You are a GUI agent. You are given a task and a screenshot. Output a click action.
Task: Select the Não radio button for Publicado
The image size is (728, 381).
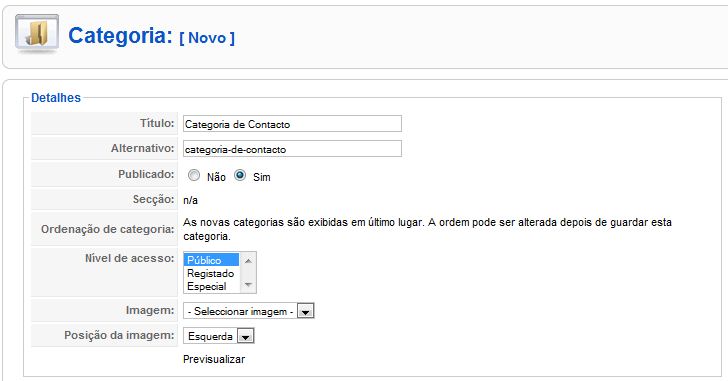(194, 175)
